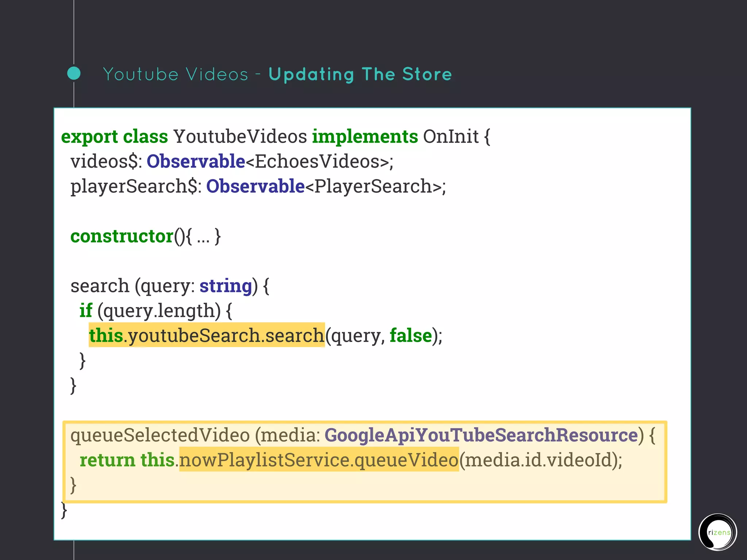Click 'search (query:' method signature
Screen dimensions: 747x560
tap(132, 286)
